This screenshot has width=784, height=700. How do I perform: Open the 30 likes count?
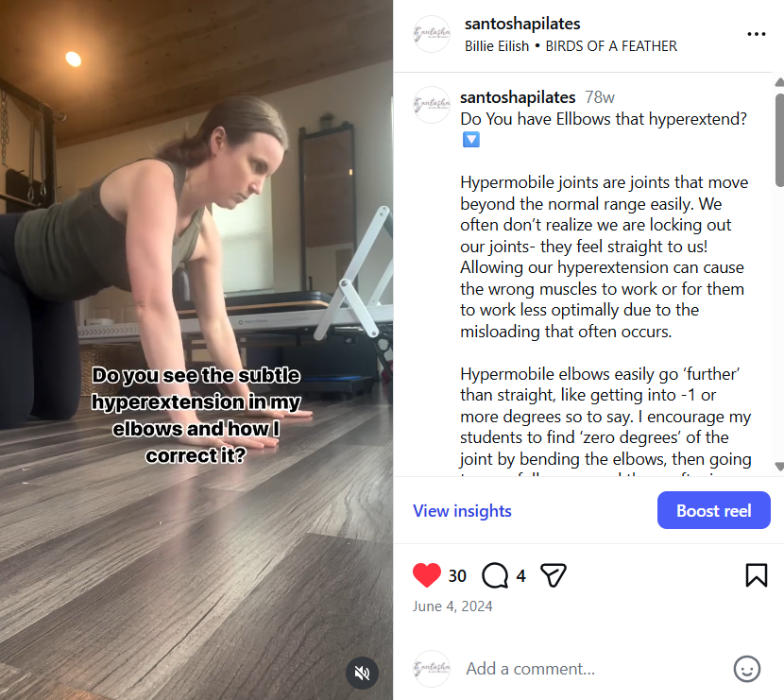[x=457, y=576]
